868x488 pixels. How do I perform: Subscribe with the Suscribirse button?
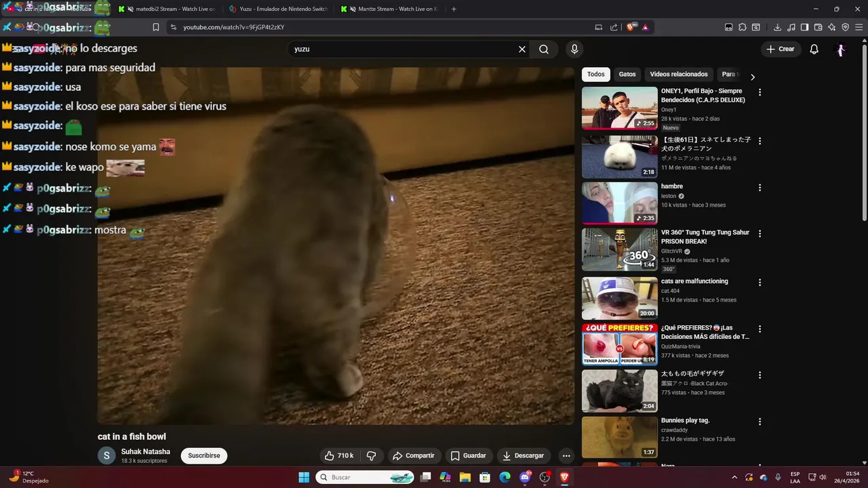[204, 455]
